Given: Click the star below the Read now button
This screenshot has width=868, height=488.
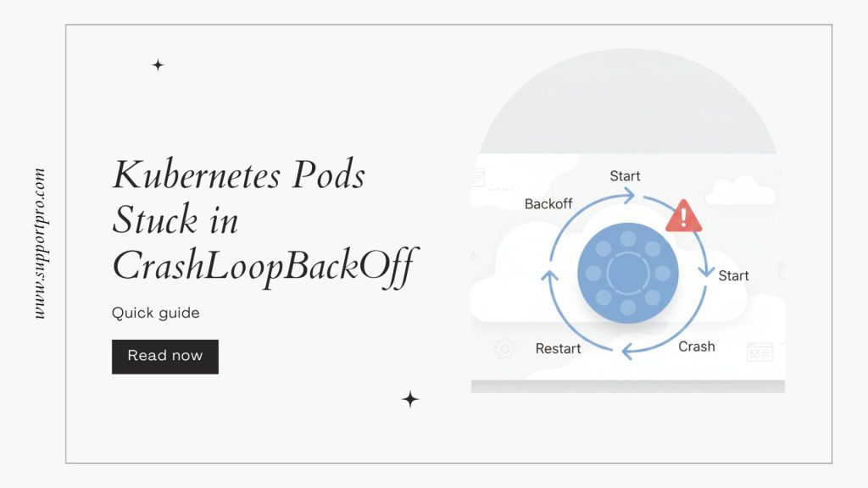Looking at the screenshot, I should point(410,399).
